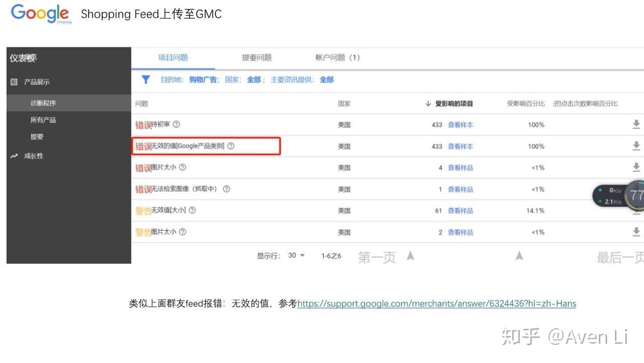The width and height of the screenshot is (644, 363).
Task: Switch to the 帐户问题 (1) tab
Action: click(x=338, y=58)
